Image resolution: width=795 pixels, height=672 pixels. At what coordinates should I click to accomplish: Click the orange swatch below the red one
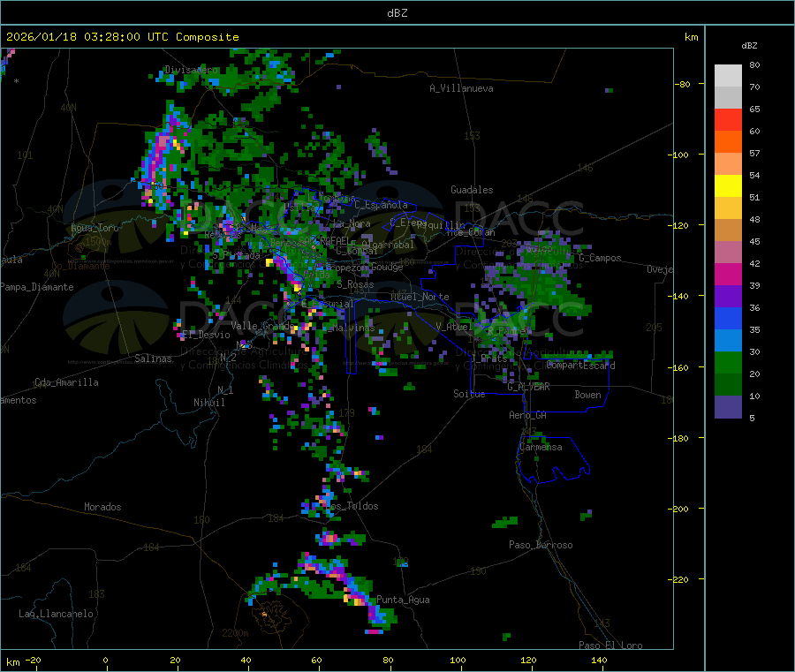728,142
